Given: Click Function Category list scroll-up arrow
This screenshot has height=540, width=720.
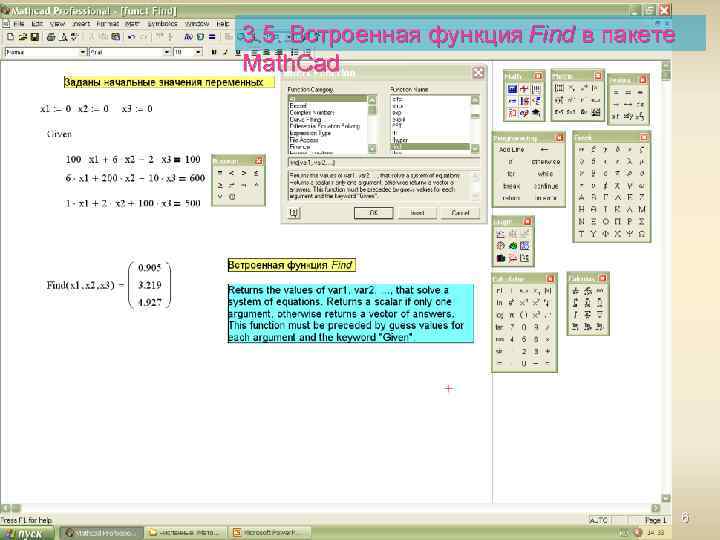Looking at the screenshot, I should [x=372, y=100].
